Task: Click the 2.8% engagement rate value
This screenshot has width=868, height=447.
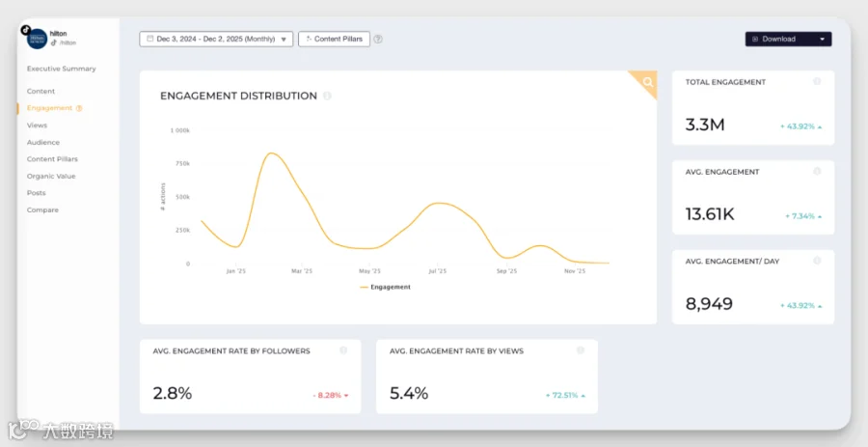Action: tap(173, 393)
